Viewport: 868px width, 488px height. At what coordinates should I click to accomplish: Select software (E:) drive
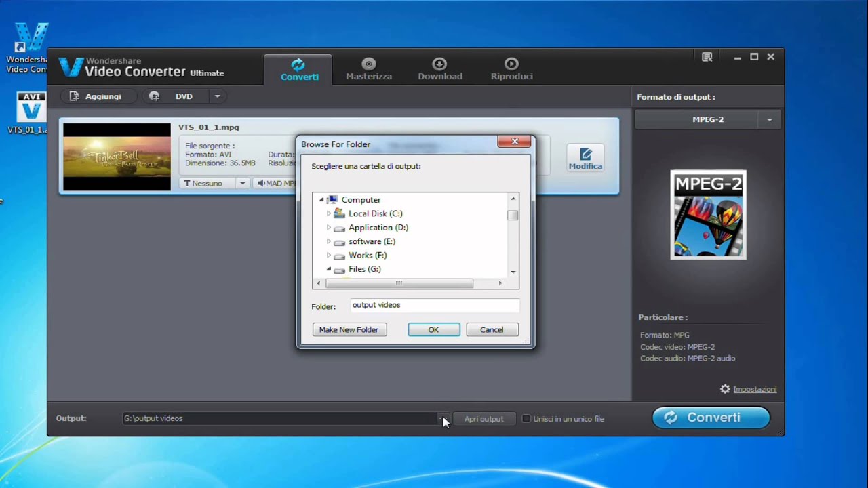point(372,241)
